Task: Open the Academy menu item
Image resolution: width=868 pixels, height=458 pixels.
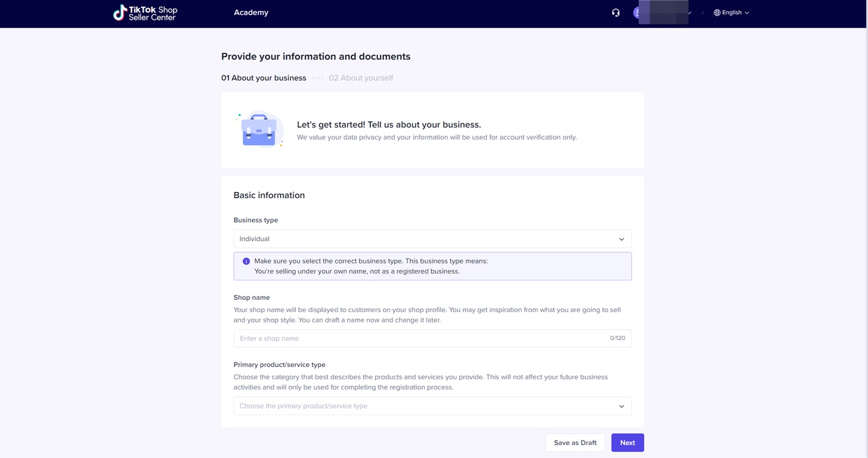Action: (251, 12)
